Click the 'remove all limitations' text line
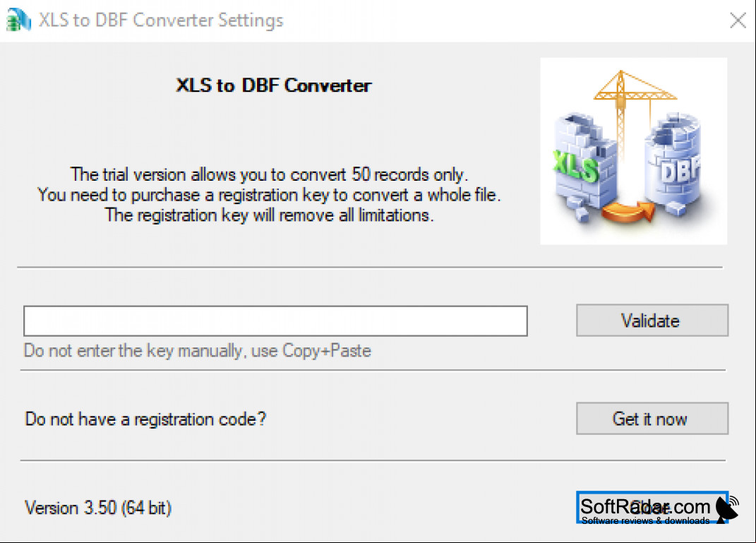This screenshot has height=543, width=756. 269,215
